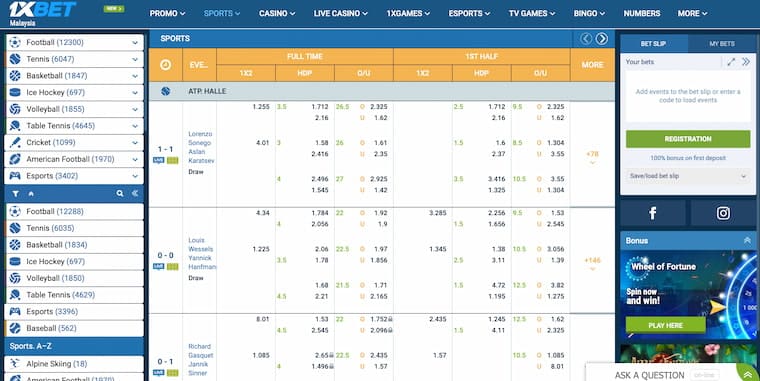Click the Baseball (562) icon
The image size is (760, 381).
pyautogui.click(x=15, y=328)
